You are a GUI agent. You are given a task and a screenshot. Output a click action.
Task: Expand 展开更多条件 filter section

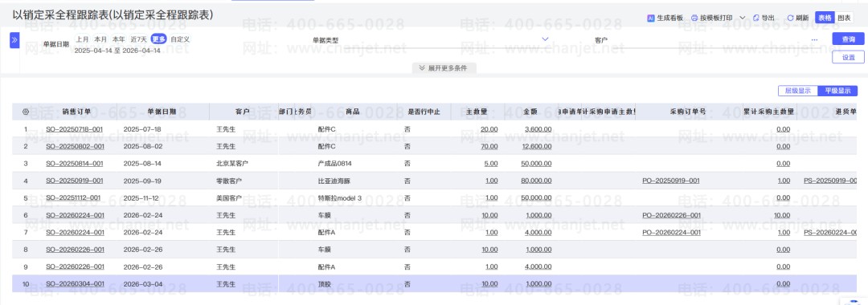coord(444,68)
